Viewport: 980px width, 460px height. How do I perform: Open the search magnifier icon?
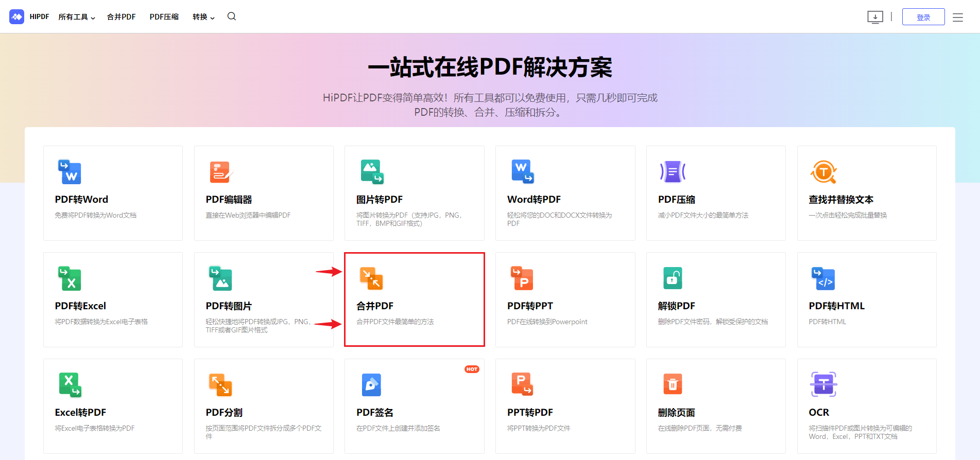(232, 16)
